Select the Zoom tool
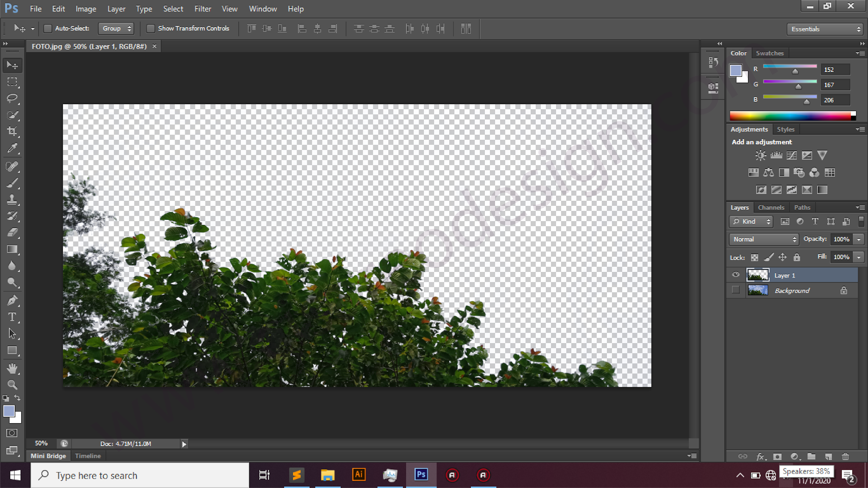Image resolution: width=868 pixels, height=488 pixels. tap(12, 385)
